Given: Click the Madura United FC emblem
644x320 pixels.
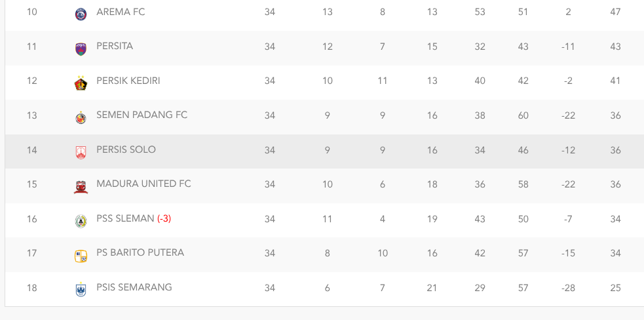Looking at the screenshot, I should [81, 187].
